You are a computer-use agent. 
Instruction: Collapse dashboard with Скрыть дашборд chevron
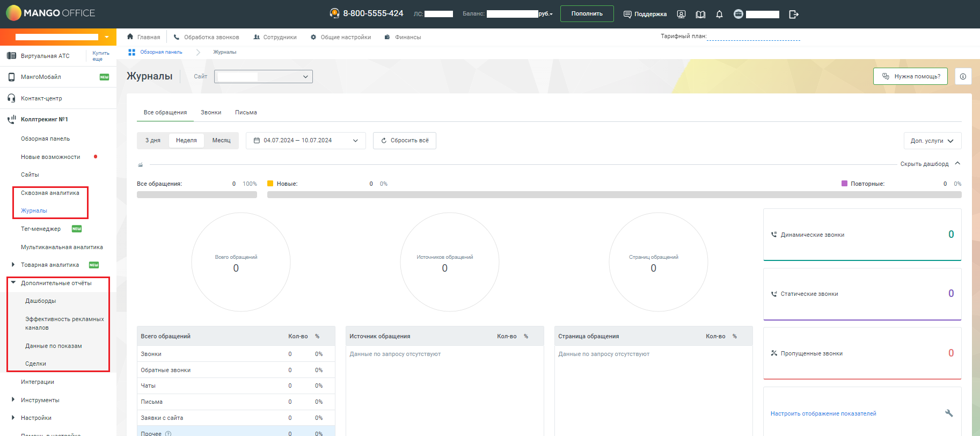pyautogui.click(x=957, y=164)
